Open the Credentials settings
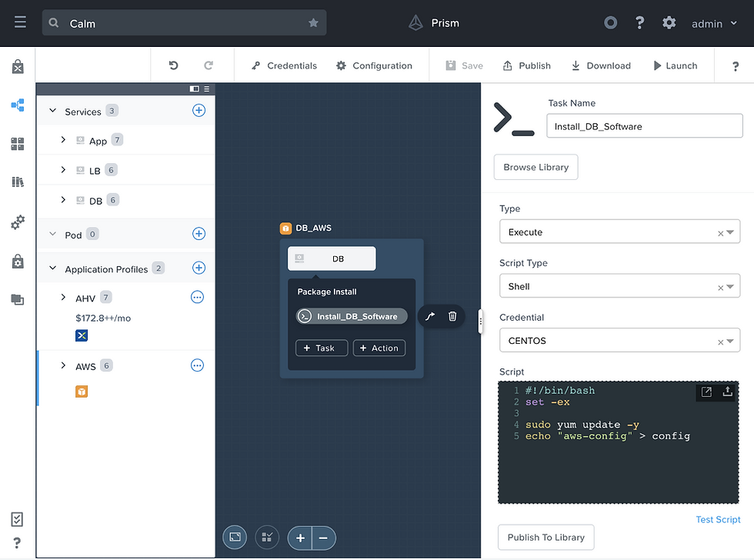Screen dimensions: 754x560 tap(284, 66)
